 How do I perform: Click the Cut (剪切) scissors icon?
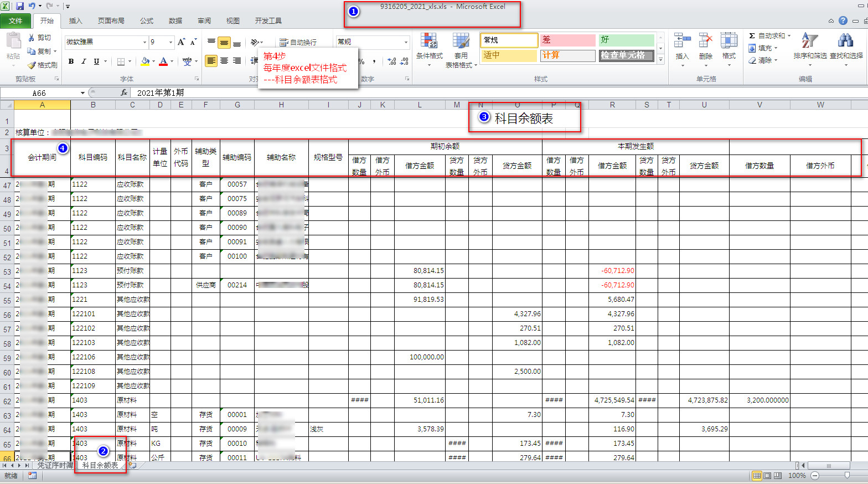[32, 38]
